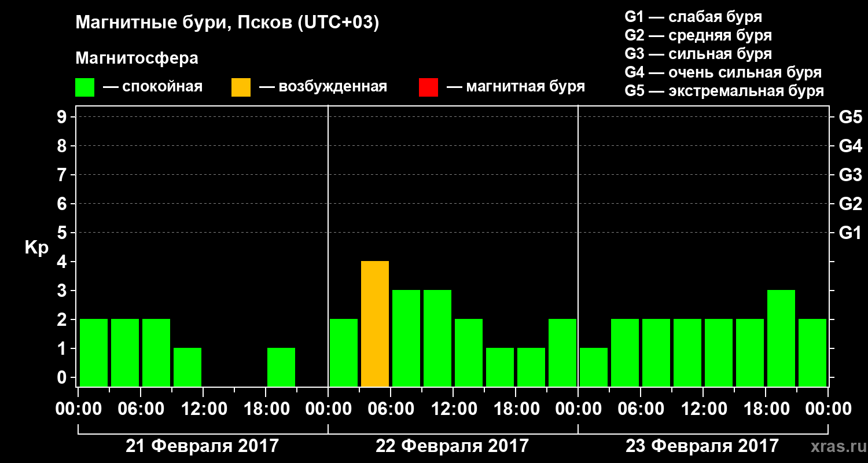Click the 'Магнитосфера' heading

click(x=137, y=58)
